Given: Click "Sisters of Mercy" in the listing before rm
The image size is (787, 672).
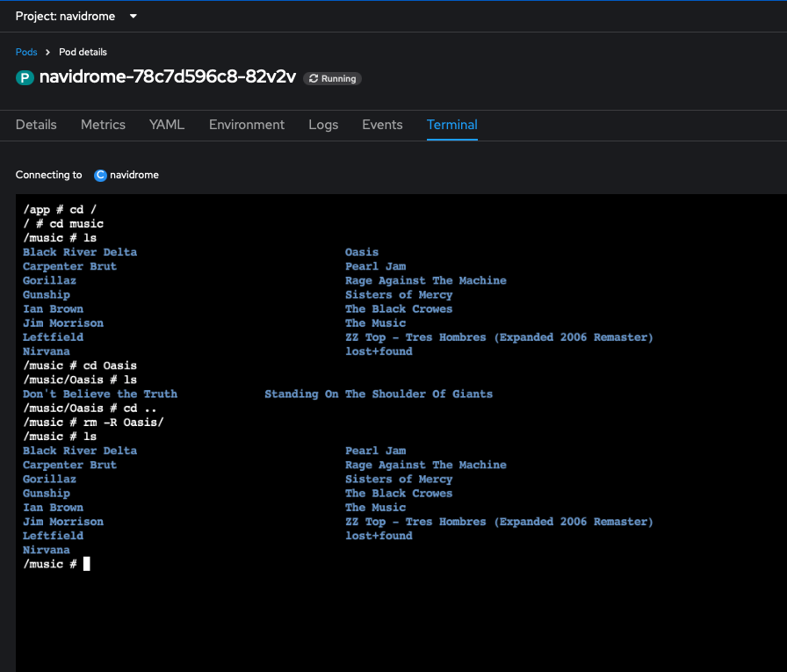Looking at the screenshot, I should (x=399, y=294).
